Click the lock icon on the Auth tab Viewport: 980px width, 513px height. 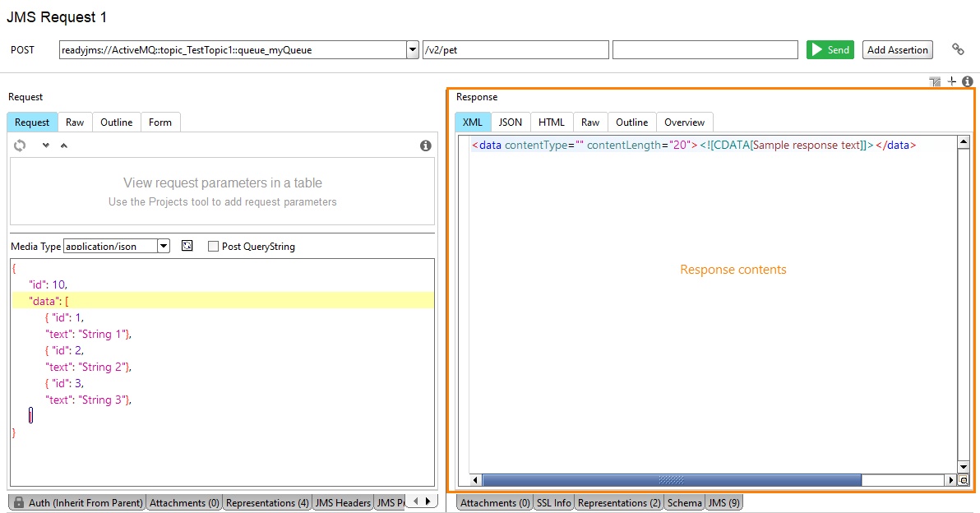coord(18,501)
